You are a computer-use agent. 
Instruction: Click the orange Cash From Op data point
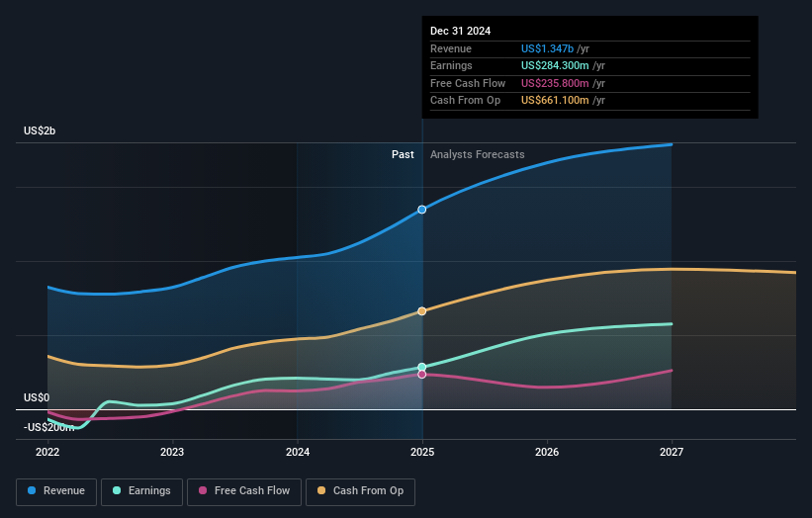[422, 311]
